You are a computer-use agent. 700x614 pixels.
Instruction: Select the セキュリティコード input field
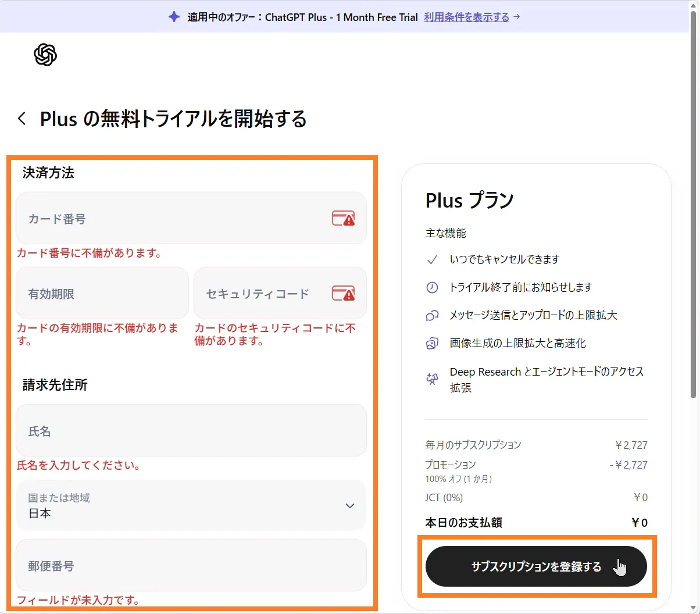[x=265, y=294]
